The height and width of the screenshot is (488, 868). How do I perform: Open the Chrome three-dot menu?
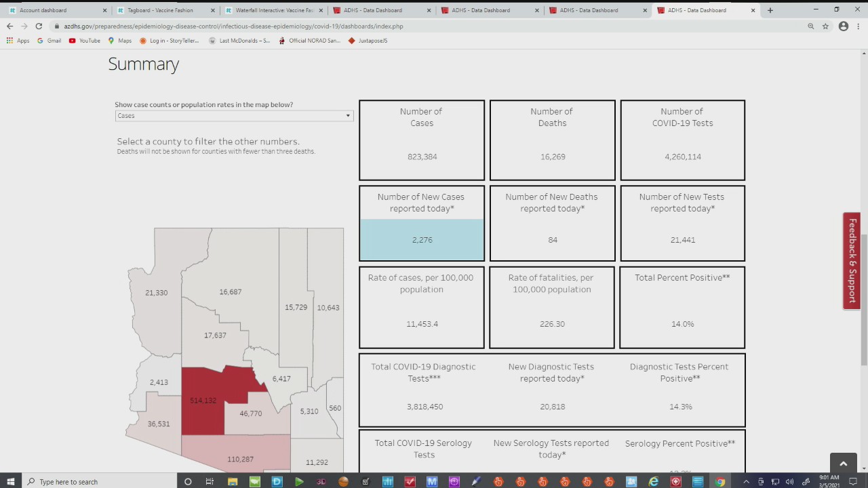coord(859,26)
